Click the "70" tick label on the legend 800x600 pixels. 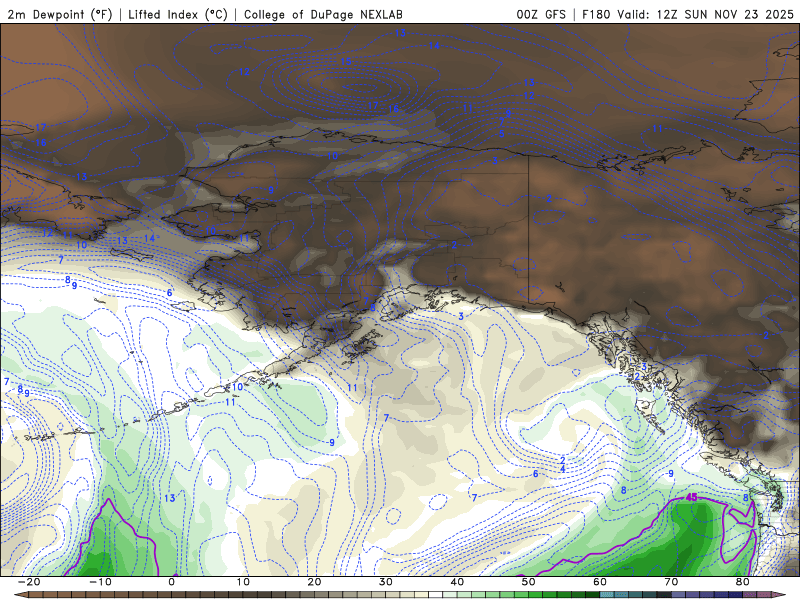671,582
